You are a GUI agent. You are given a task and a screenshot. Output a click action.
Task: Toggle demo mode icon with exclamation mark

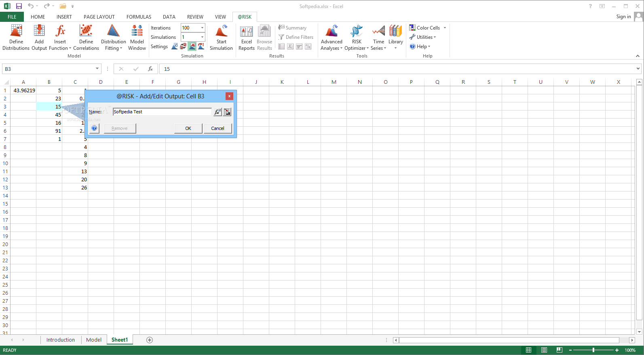pos(201,46)
